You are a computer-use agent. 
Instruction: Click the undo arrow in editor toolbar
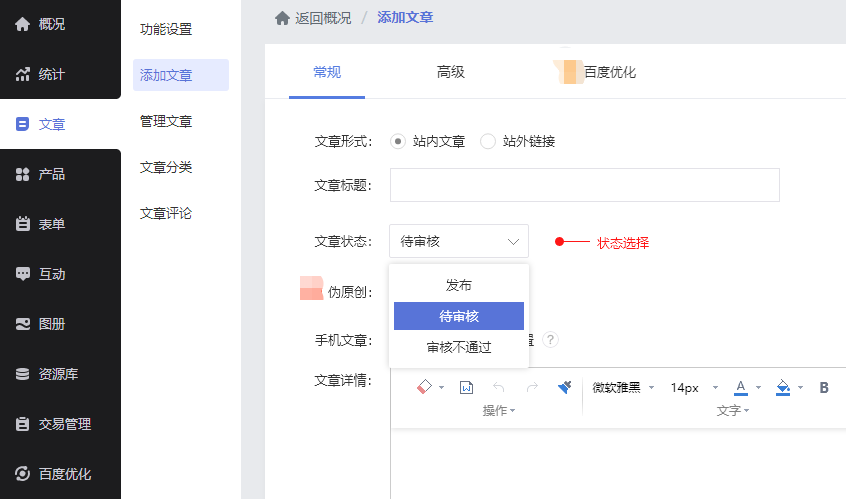point(499,387)
